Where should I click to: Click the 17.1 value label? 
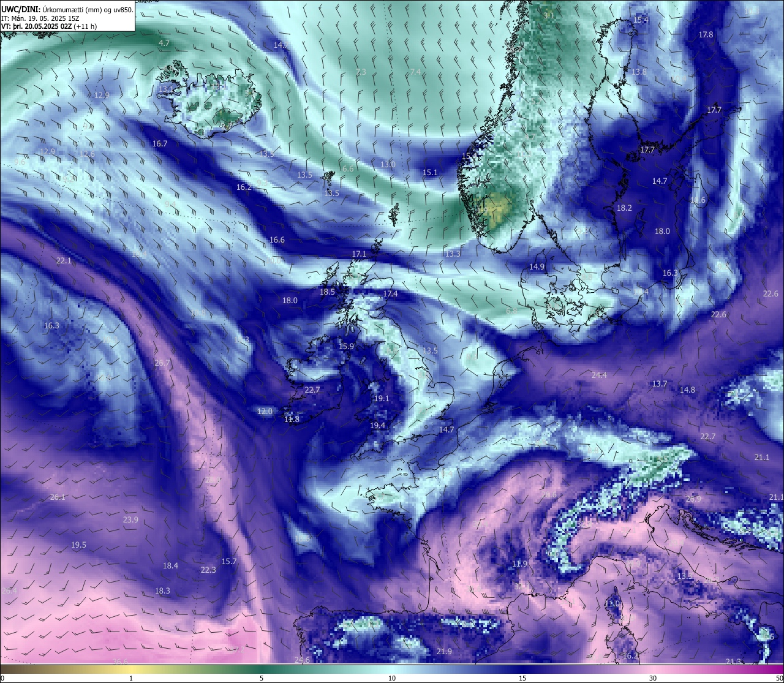point(359,254)
